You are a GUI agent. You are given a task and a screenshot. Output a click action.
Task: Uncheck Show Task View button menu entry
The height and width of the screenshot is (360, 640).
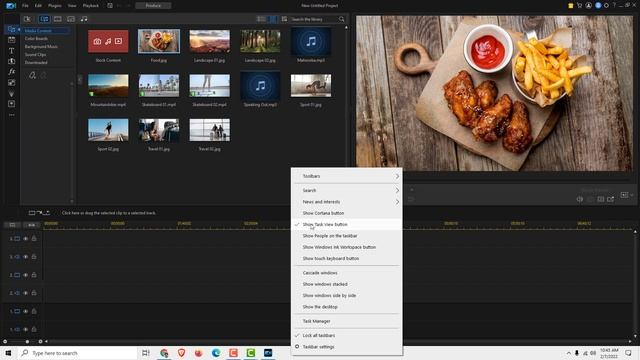point(347,224)
